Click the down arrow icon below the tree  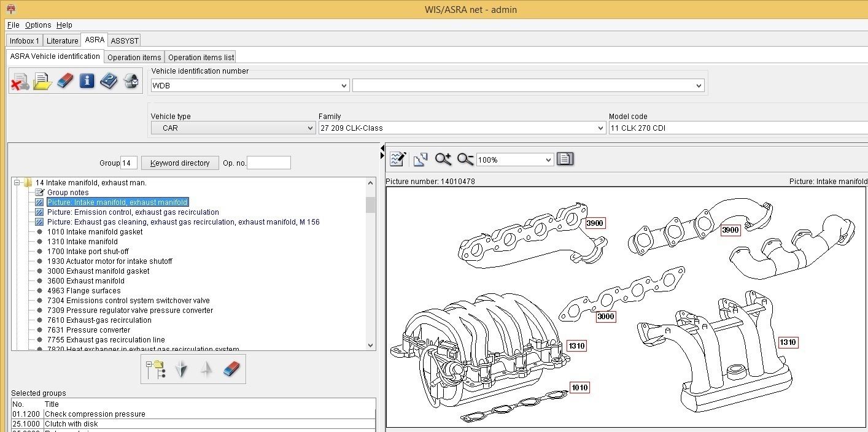tap(181, 369)
